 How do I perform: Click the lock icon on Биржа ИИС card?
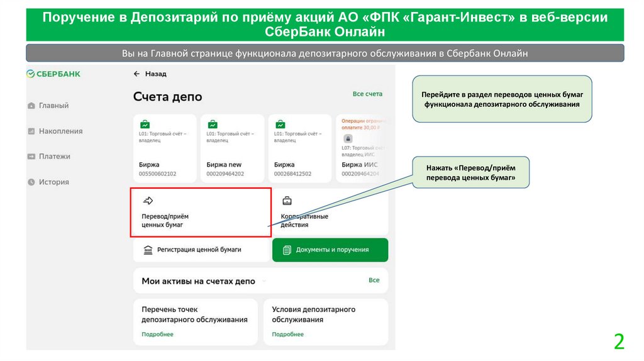348,138
